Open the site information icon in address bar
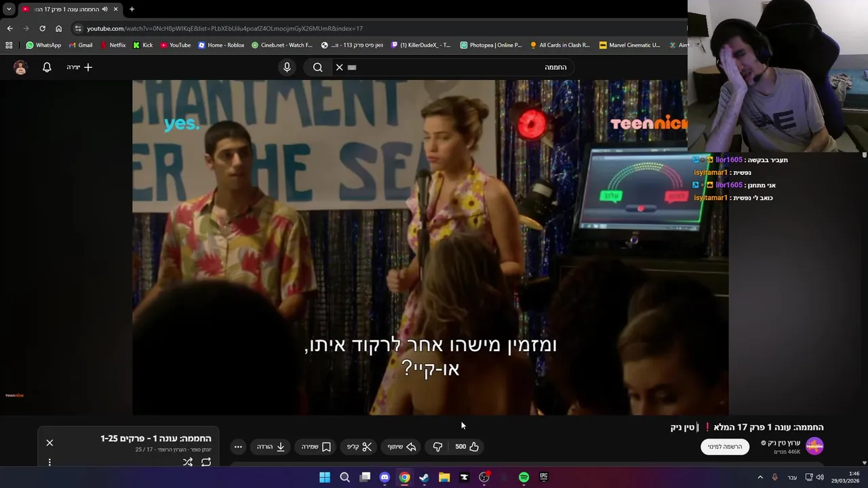The image size is (868, 488). click(78, 28)
